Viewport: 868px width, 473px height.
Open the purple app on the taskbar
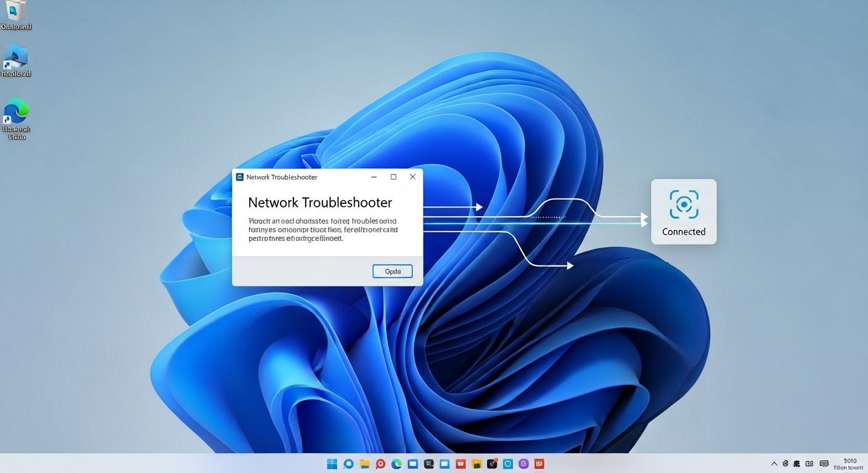tap(523, 464)
